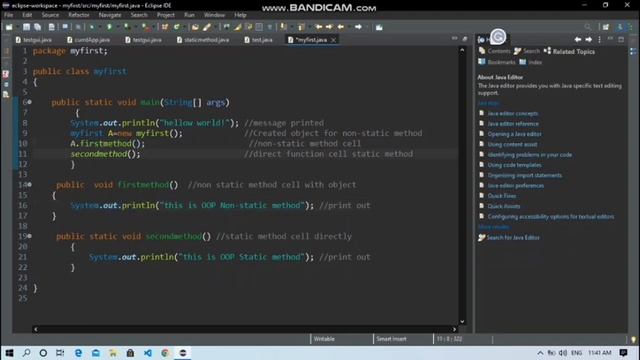Click the toolbar search magnifier icon

pos(587,27)
